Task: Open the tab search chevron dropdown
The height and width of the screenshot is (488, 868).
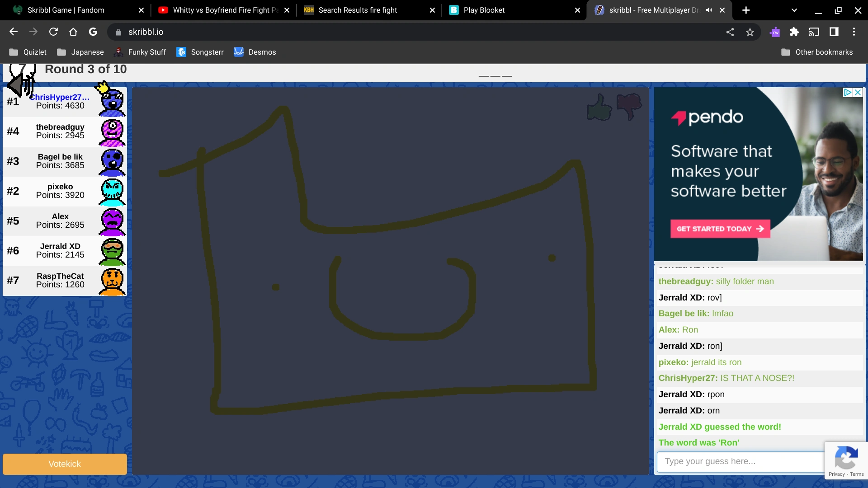Action: [x=794, y=10]
